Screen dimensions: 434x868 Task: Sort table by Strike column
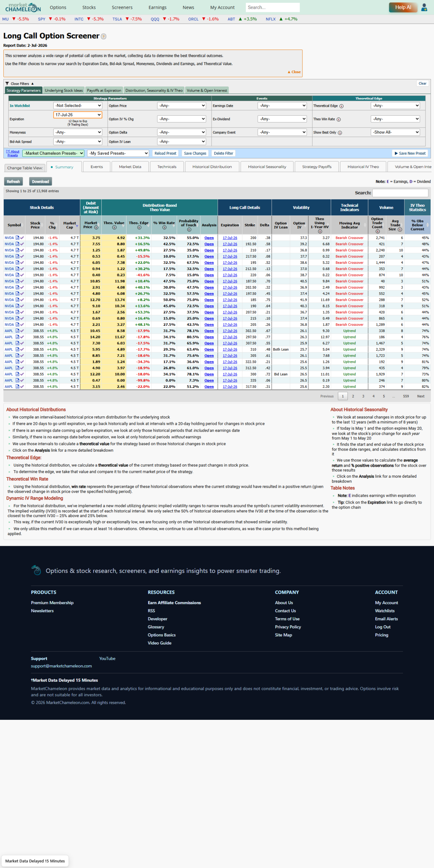(x=250, y=225)
